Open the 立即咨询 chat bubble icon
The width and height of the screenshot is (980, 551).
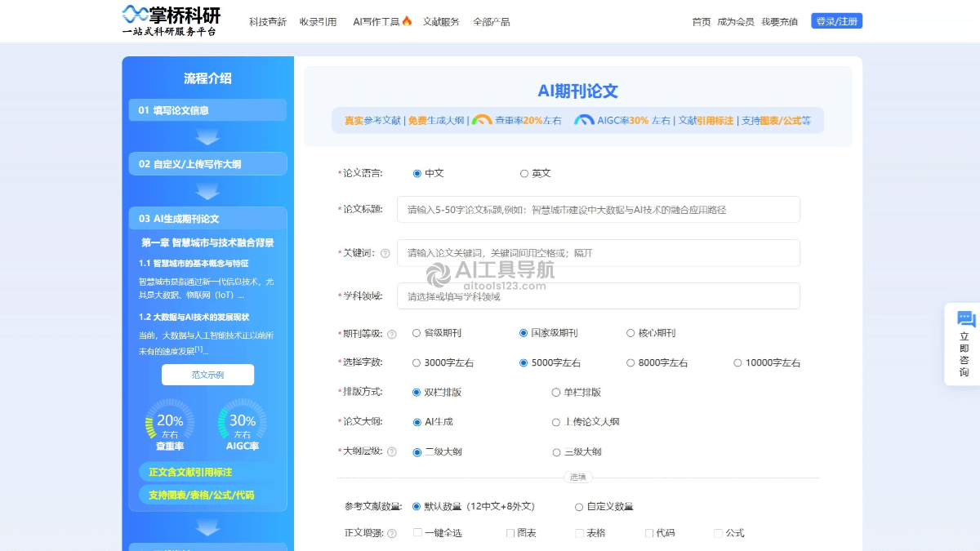[x=966, y=319]
